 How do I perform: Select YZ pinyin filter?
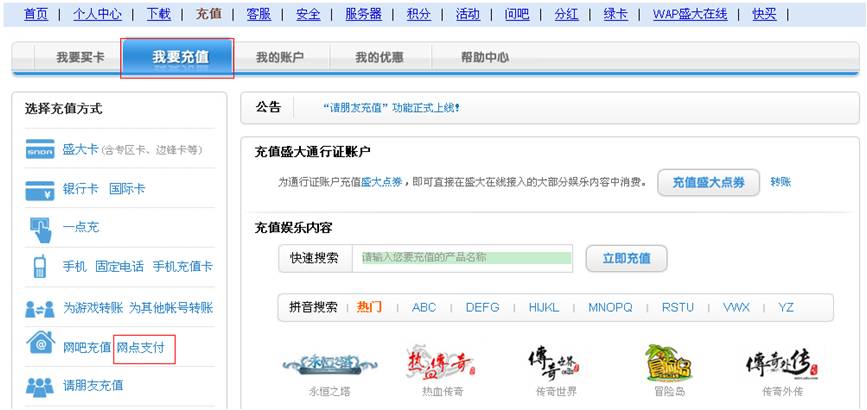786,307
